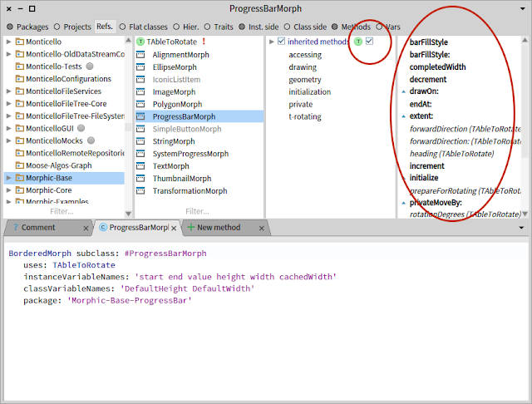Switch to the ProgressBarMorph definition tab
The height and width of the screenshot is (404, 532).
pos(139,227)
